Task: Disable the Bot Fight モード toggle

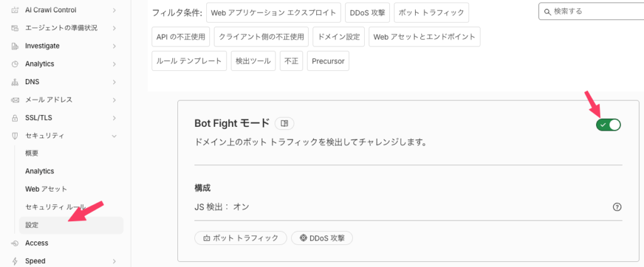Action: point(609,124)
